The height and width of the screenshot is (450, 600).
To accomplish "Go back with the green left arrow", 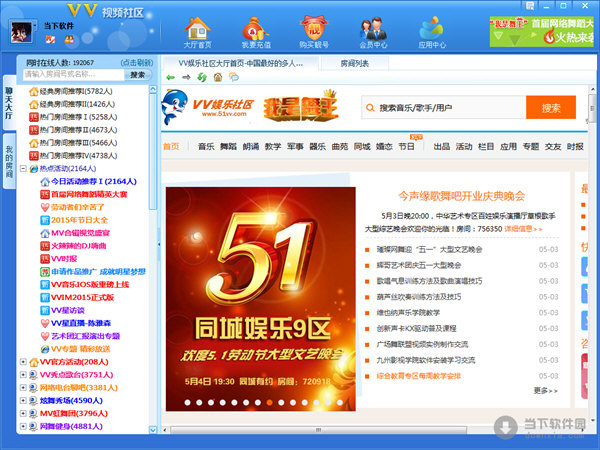I will [x=171, y=77].
